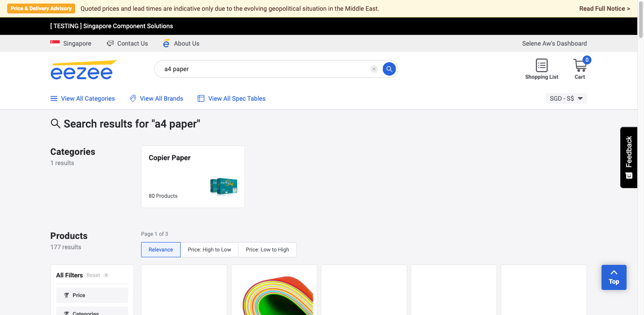Expand the Price filter
This screenshot has height=315, width=644.
pyautogui.click(x=92, y=295)
